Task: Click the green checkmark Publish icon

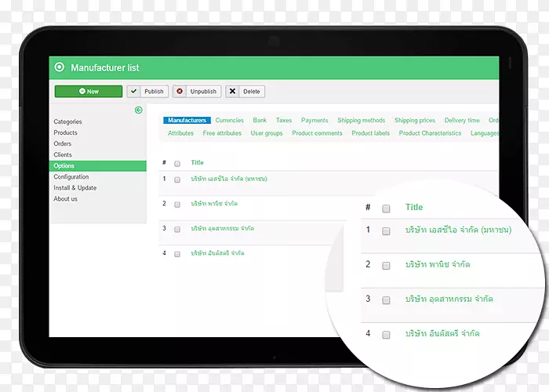Action: tap(133, 92)
